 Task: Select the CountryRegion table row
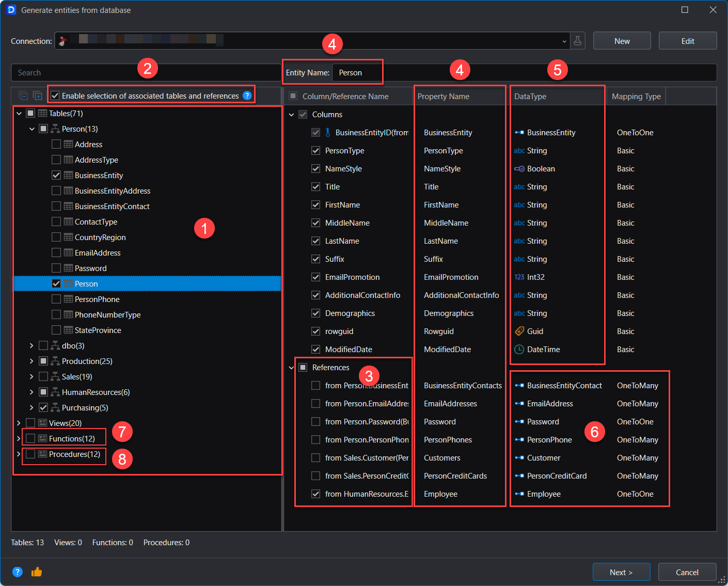pos(147,237)
